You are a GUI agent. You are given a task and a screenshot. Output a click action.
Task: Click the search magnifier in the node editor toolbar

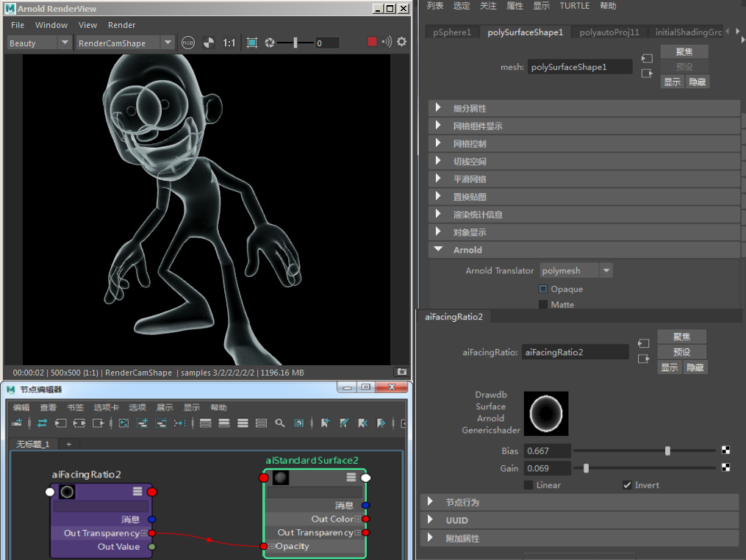tap(280, 423)
